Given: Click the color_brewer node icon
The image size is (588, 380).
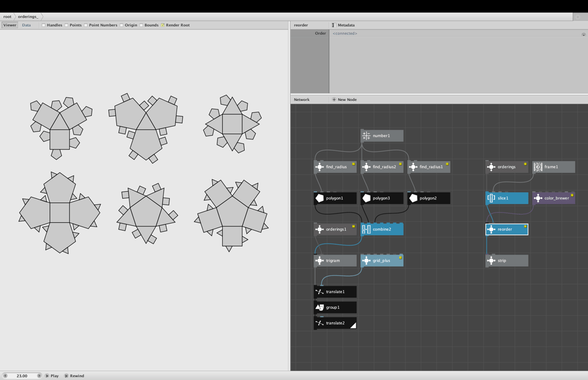Looking at the screenshot, I should [x=538, y=198].
